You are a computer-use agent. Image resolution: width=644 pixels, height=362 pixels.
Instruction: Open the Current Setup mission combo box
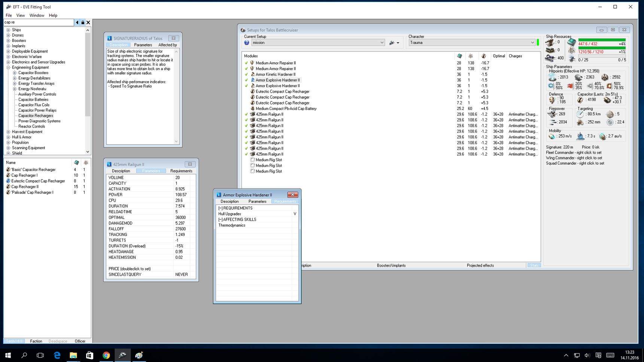318,43
